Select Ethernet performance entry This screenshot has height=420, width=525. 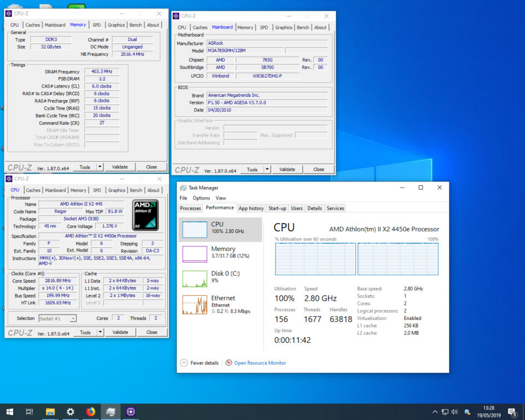pyautogui.click(x=220, y=304)
